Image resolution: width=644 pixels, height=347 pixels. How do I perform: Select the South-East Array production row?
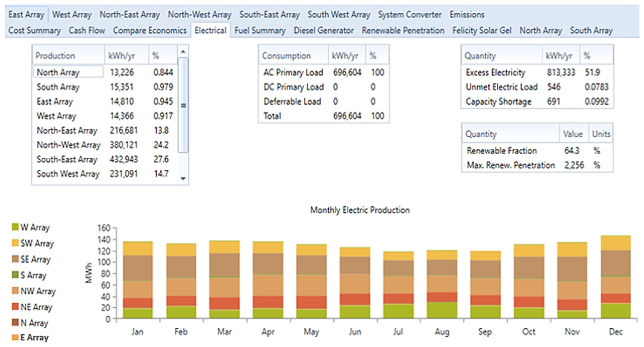click(105, 159)
